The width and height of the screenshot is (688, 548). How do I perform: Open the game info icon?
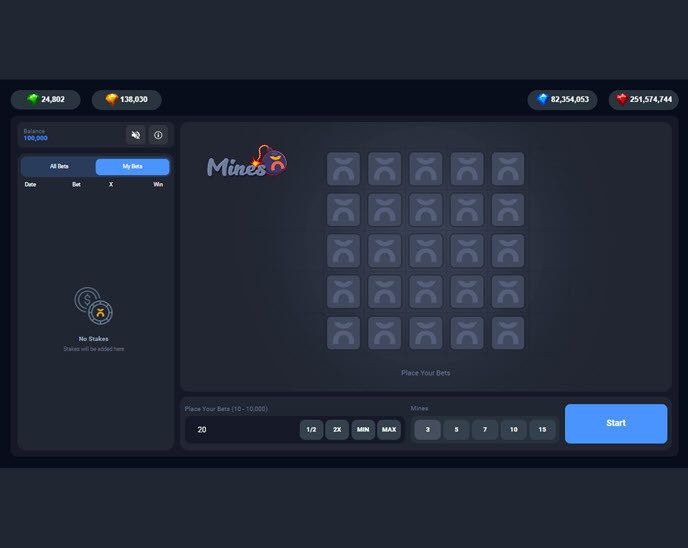[x=158, y=135]
